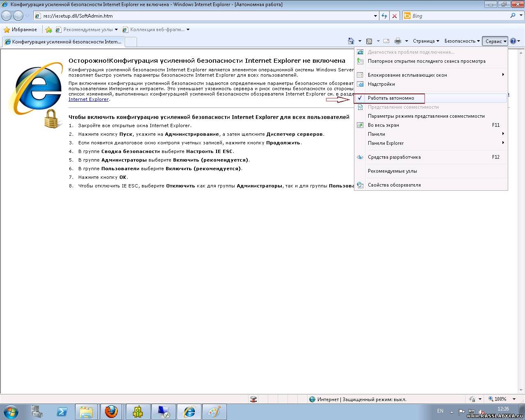525x420 pixels.
Task: Open the 'Страница' dropdown menu
Action: point(426,41)
